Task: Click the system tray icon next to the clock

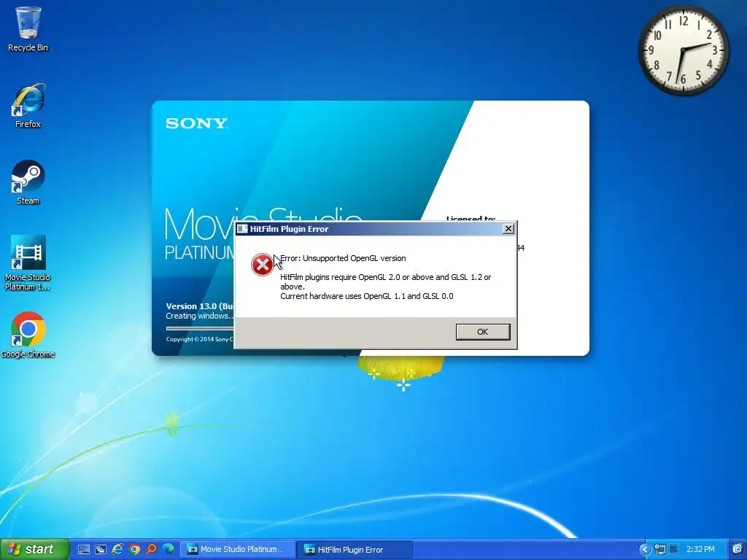Action: tap(673, 550)
